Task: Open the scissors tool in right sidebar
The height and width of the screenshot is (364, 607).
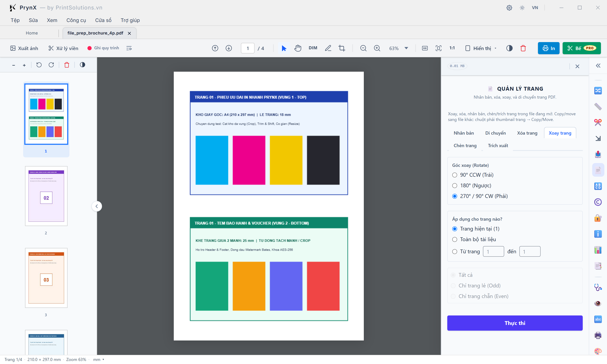Action: [598, 122]
